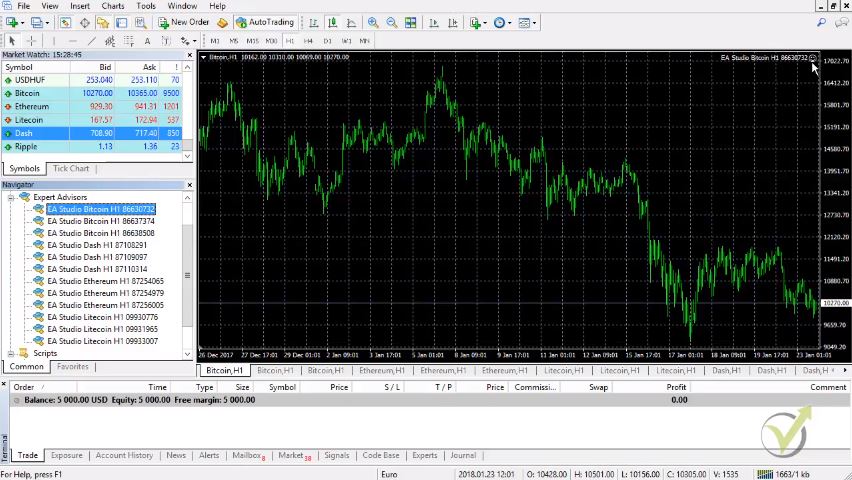
Task: Open New Chart dropdown arrow
Action: 22,23
